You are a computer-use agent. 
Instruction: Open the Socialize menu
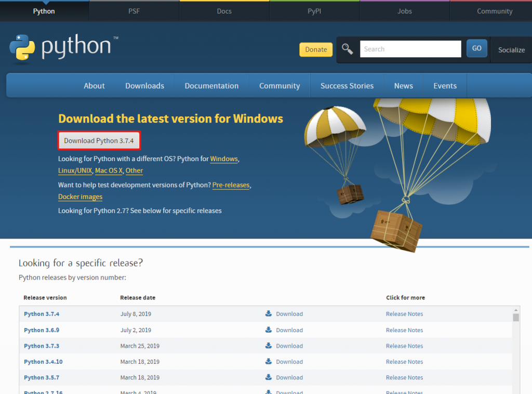(x=511, y=50)
